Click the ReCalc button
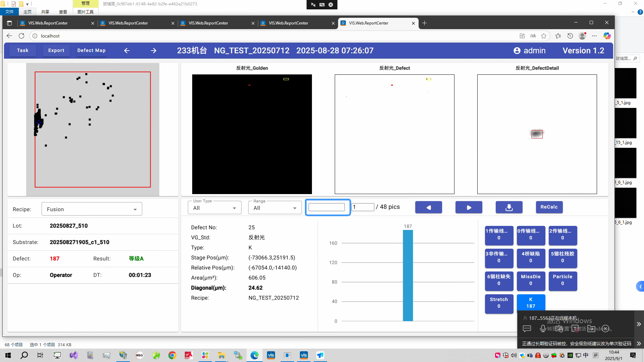The height and width of the screenshot is (362, 644). 549,207
